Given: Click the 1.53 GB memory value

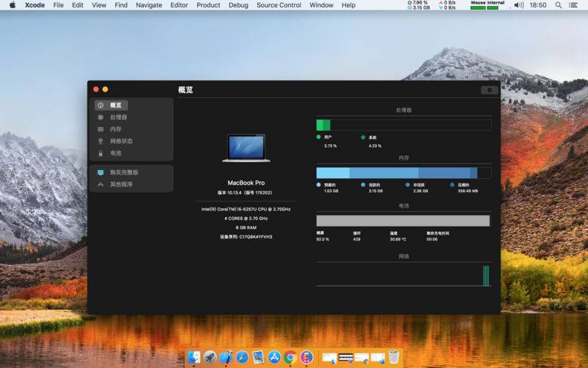Looking at the screenshot, I should pyautogui.click(x=331, y=191).
